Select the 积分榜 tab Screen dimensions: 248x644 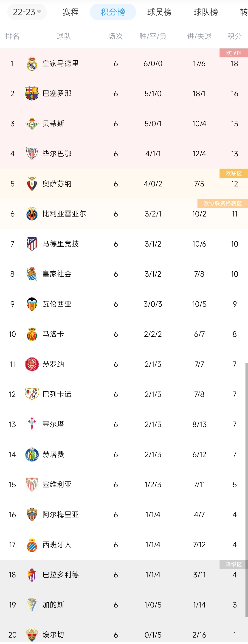pos(113,12)
